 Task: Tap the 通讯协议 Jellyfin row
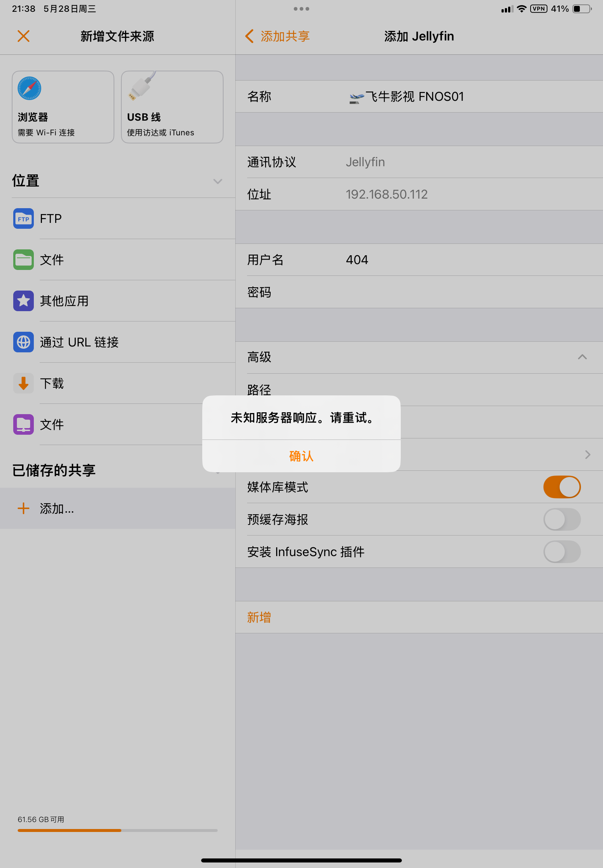419,162
